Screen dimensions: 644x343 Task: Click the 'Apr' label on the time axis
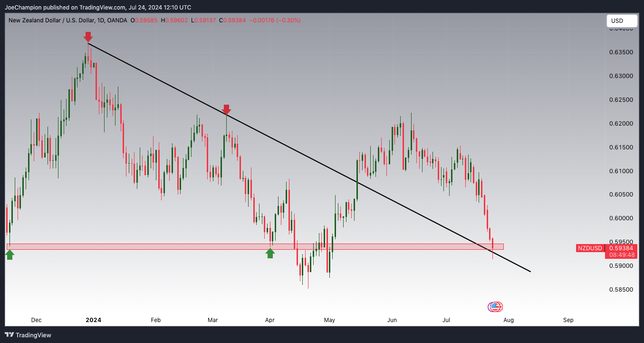269,320
